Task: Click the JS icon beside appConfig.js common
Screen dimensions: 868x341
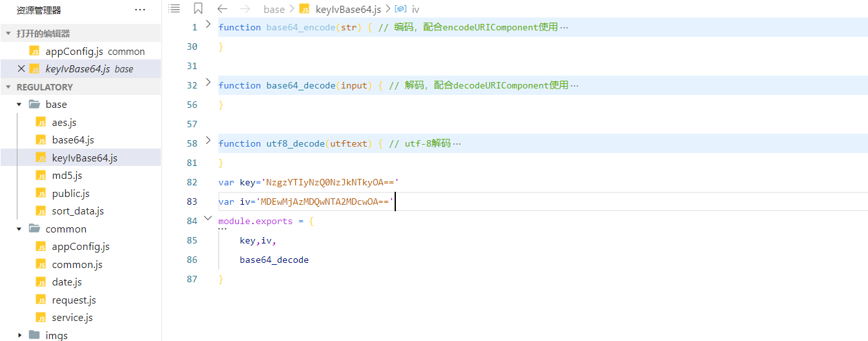Action: point(35,51)
